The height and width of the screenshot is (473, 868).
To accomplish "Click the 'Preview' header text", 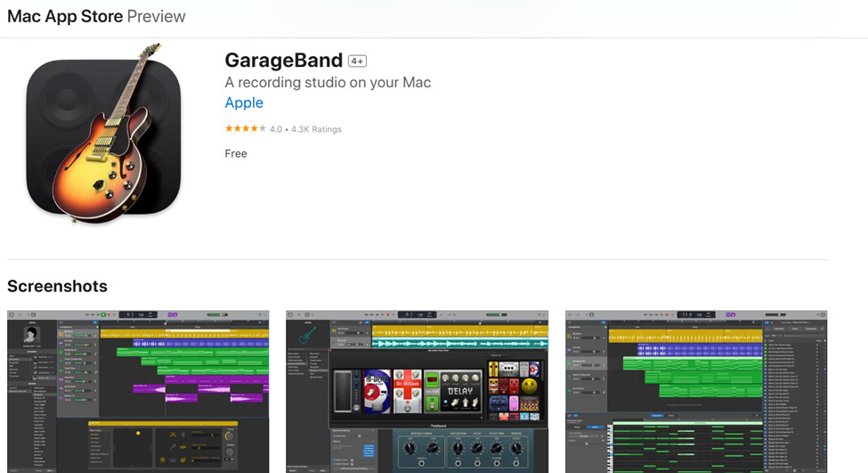I will (x=156, y=17).
